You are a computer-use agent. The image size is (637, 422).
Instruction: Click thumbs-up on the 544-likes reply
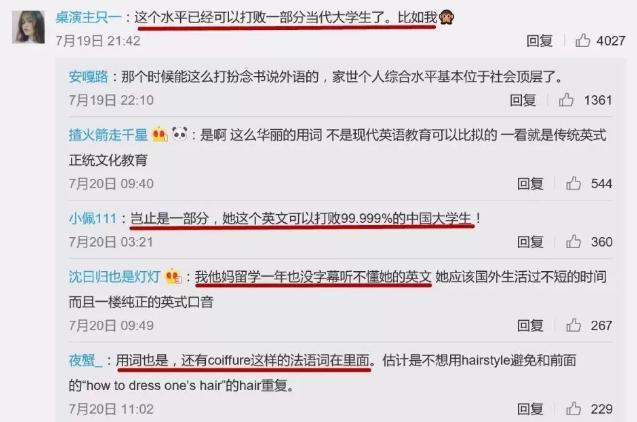[573, 183]
